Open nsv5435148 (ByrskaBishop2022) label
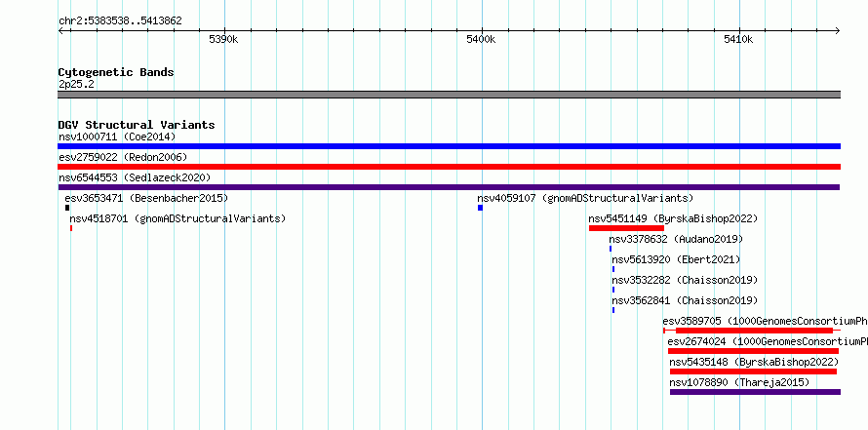The image size is (868, 430). point(754,362)
